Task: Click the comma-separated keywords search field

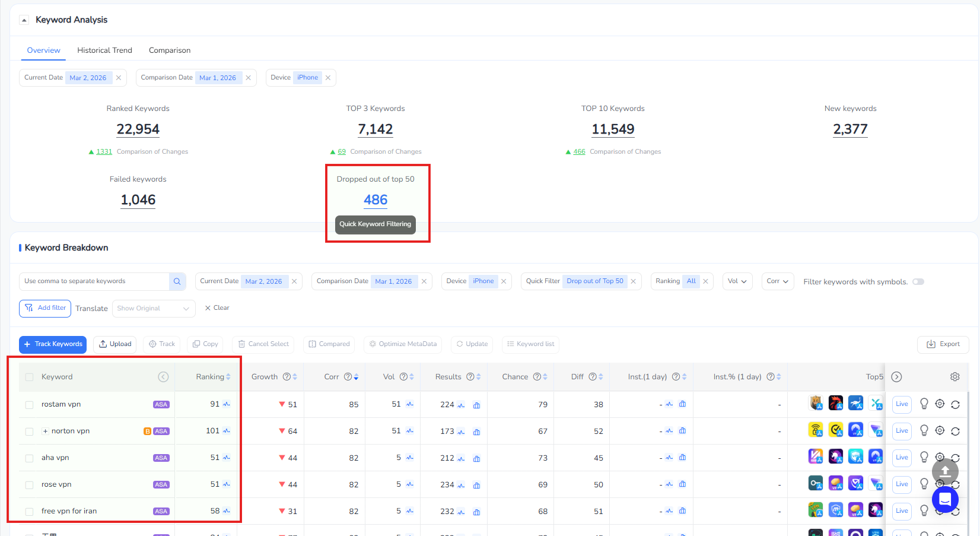Action: pyautogui.click(x=95, y=281)
